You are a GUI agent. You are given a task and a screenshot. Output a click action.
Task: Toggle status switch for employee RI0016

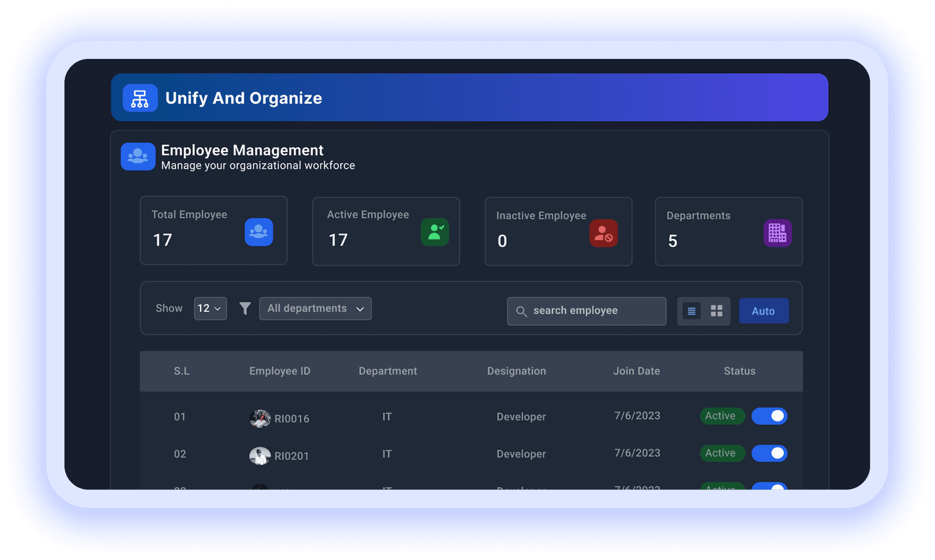click(x=769, y=416)
